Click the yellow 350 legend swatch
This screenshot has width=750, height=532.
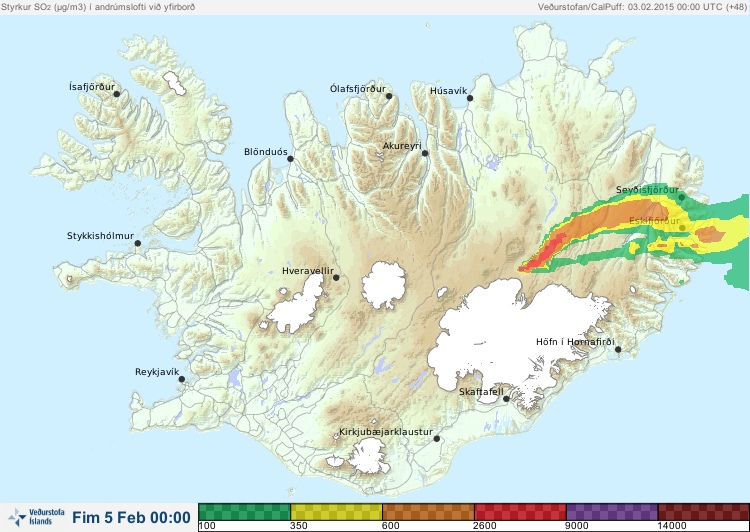pyautogui.click(x=336, y=512)
